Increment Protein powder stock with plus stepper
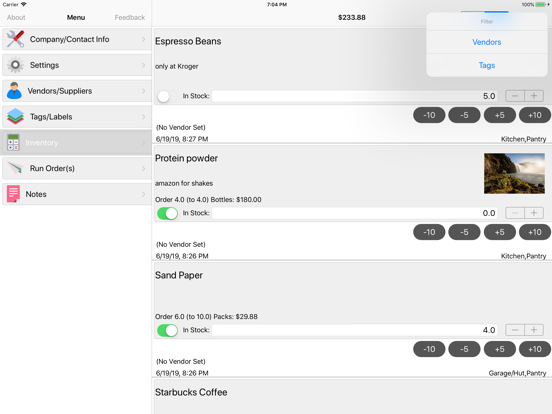Viewport: 552px width, 414px height. point(534,213)
